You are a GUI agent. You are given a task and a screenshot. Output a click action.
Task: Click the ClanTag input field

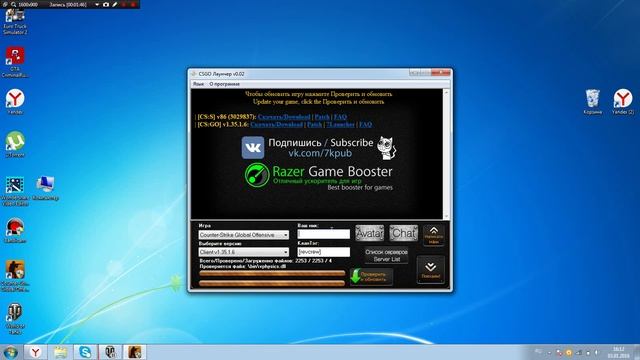(324, 252)
